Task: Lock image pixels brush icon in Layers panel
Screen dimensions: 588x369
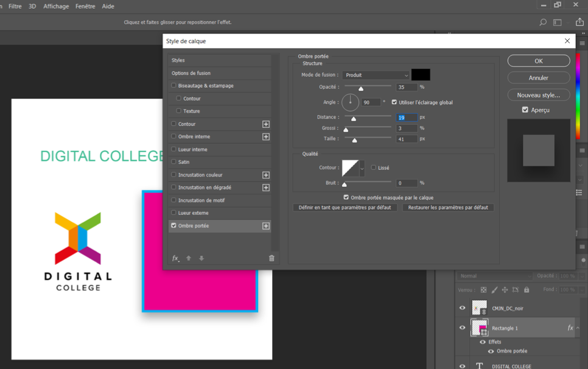Action: (x=494, y=290)
